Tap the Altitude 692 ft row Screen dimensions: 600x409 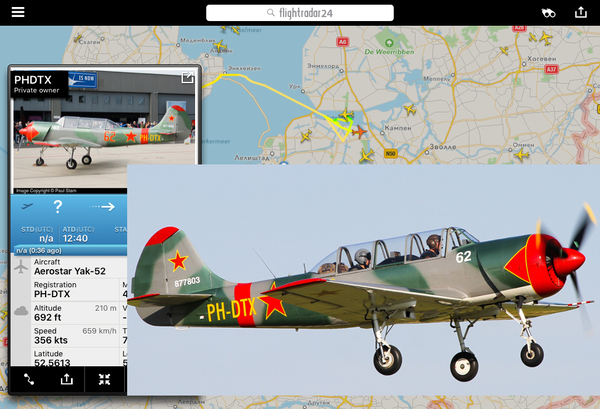tap(60, 312)
